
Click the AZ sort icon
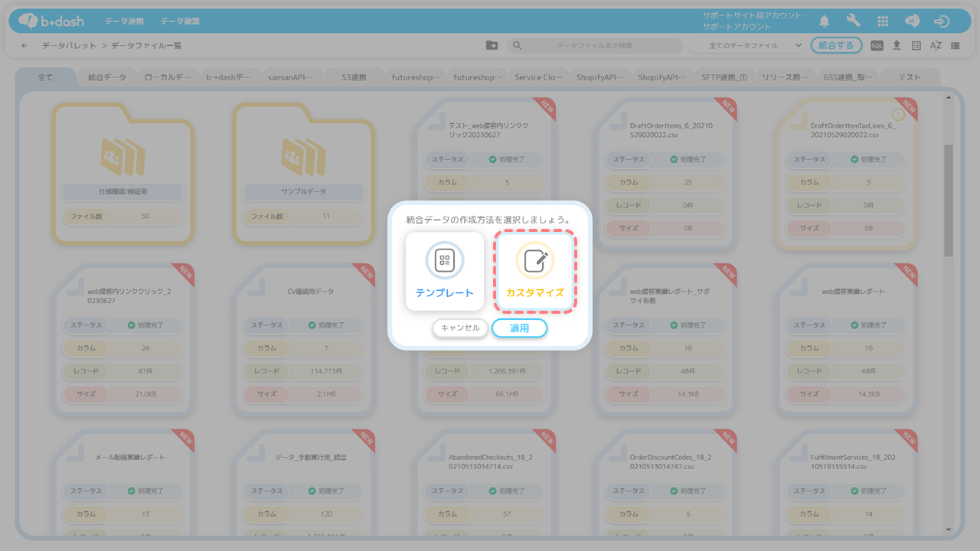pos(936,46)
